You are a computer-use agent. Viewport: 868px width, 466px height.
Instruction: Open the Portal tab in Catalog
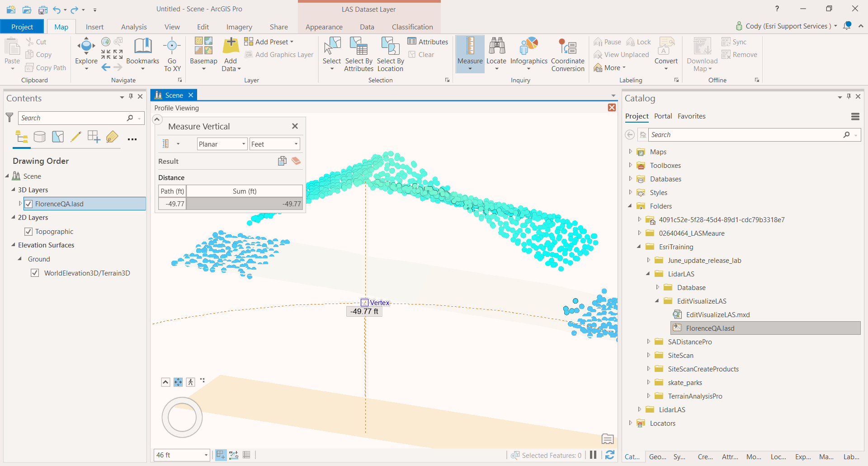pyautogui.click(x=663, y=116)
